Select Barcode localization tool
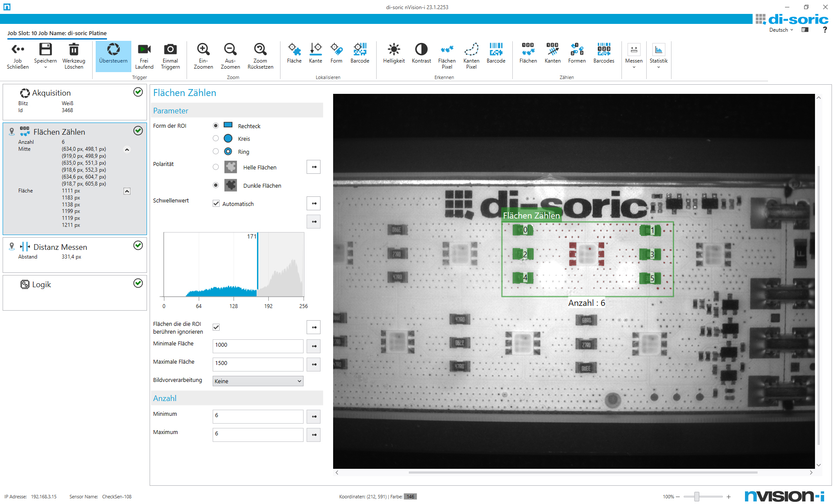This screenshot has width=835, height=504. coord(360,53)
